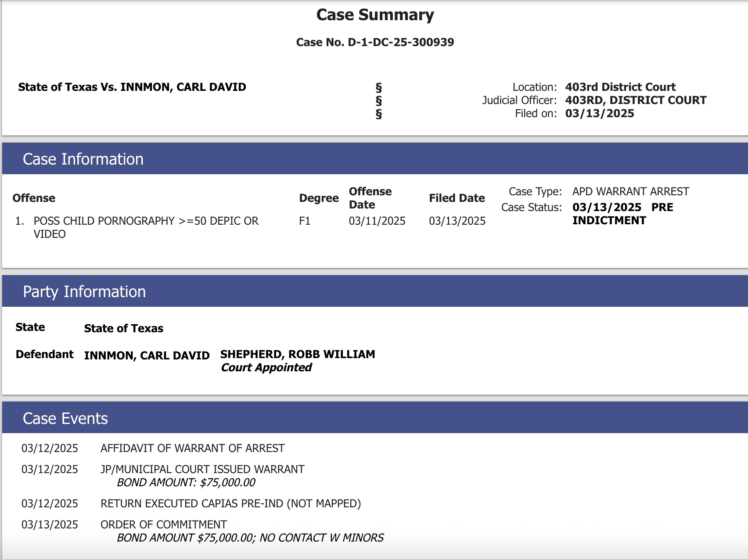The height and width of the screenshot is (560, 748).
Task: Click attorney name SHEPHERD, ROBB WILLIAM
Action: click(x=298, y=354)
